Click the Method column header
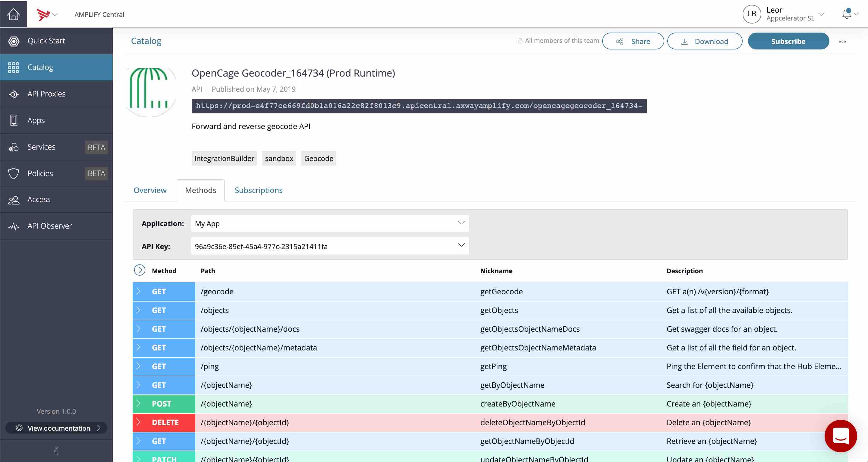Viewport: 868px width, 462px height. coord(164,271)
